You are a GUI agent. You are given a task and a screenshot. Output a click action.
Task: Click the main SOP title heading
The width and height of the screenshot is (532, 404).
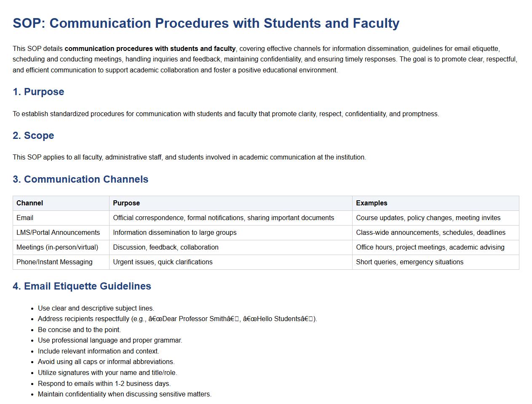(x=206, y=23)
